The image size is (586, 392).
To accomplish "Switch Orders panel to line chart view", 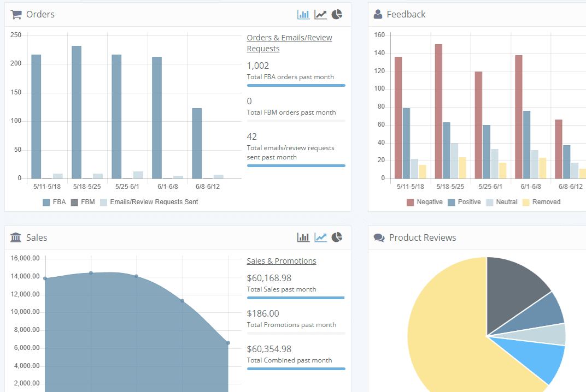I will (x=320, y=14).
